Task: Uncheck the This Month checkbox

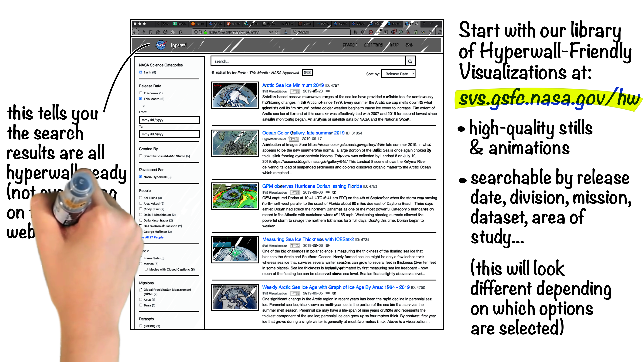Action: tap(141, 99)
